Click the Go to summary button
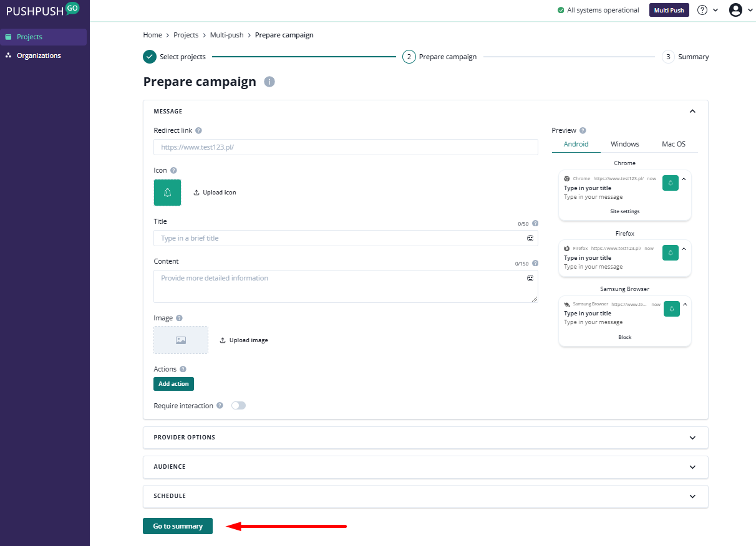 coord(178,526)
